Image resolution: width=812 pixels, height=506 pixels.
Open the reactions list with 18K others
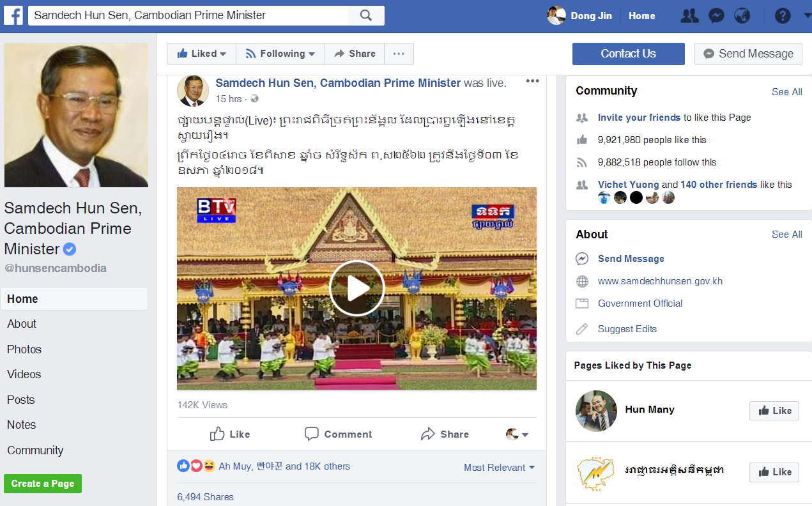click(x=284, y=466)
